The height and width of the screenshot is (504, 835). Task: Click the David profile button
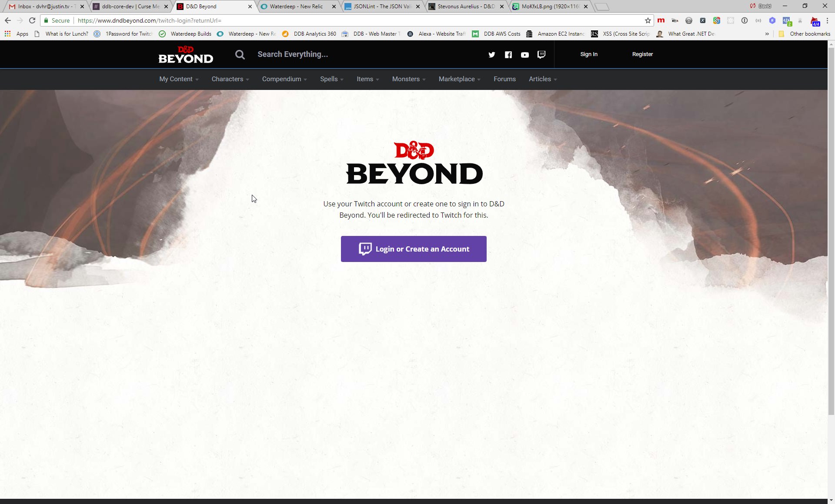(x=761, y=6)
